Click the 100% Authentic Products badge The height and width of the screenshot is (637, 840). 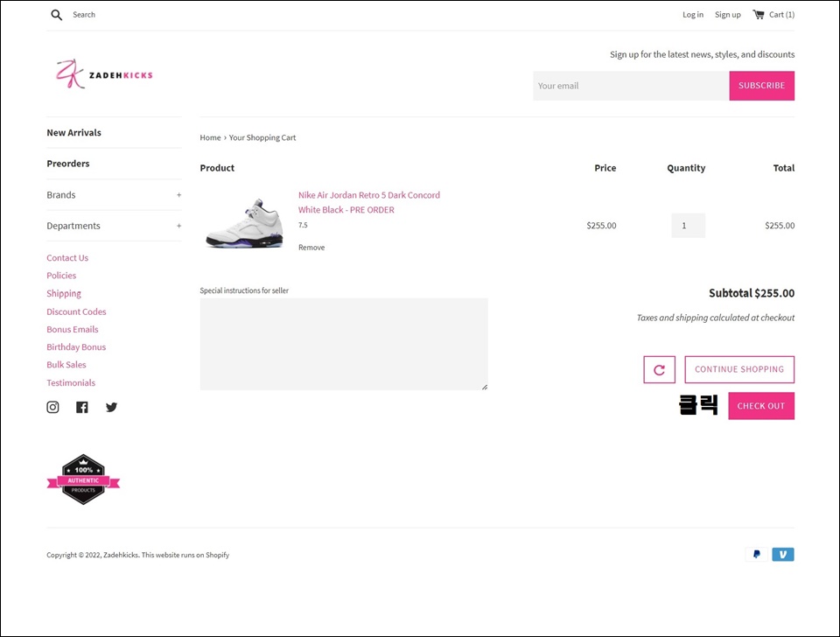(83, 479)
